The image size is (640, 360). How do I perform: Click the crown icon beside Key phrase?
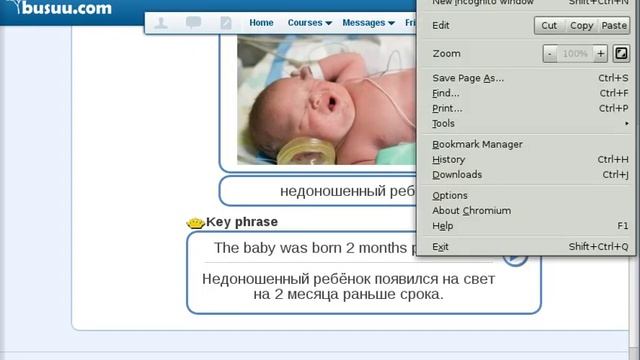click(196, 222)
